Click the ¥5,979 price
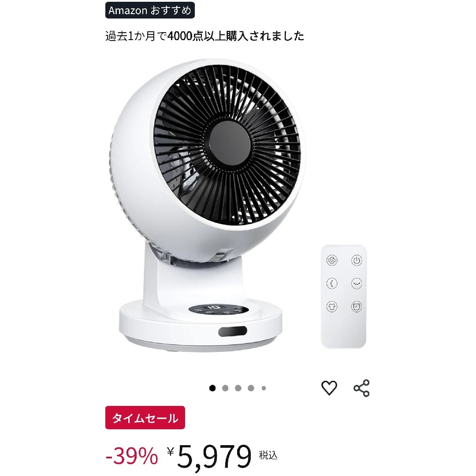Viewport: 476px width, 476px height. coord(209,456)
